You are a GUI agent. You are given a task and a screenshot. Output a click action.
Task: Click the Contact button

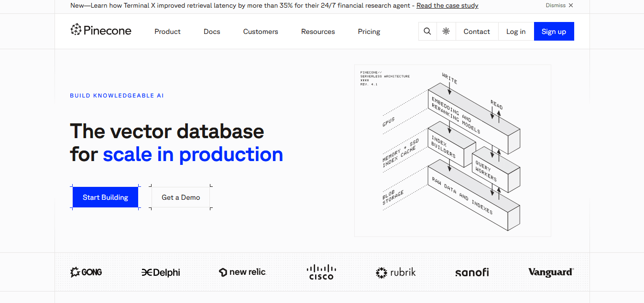(x=477, y=32)
